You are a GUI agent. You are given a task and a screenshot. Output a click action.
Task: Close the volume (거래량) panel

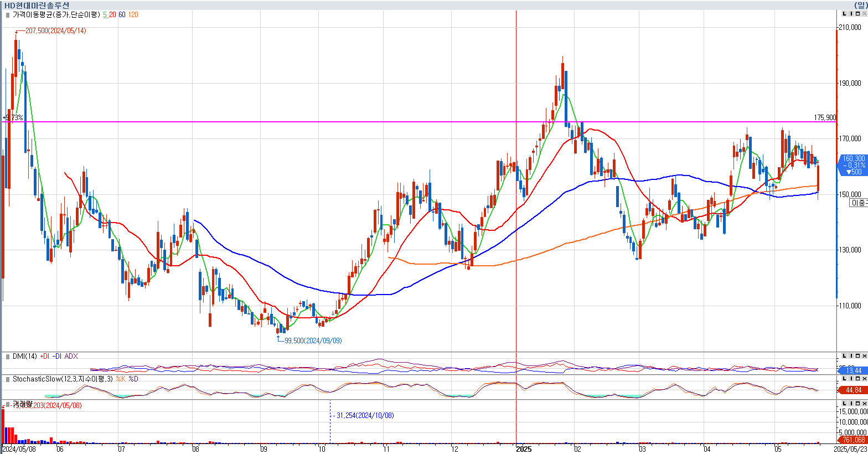864,403
